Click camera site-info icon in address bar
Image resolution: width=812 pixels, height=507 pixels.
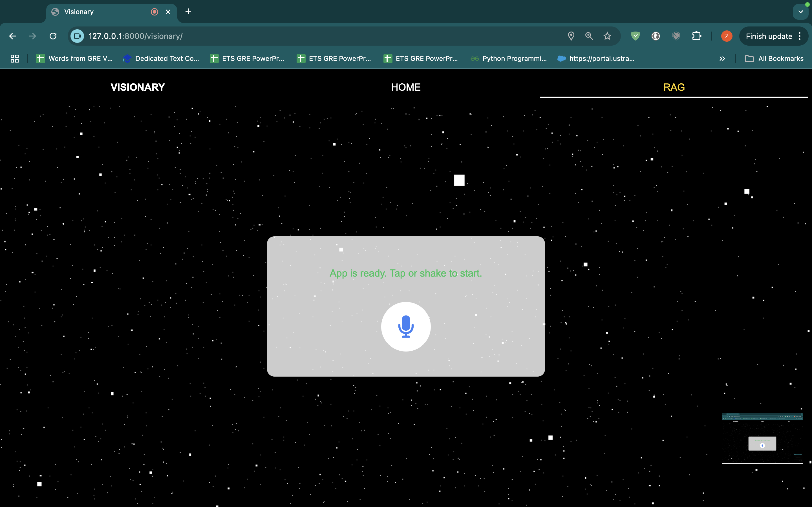point(77,36)
